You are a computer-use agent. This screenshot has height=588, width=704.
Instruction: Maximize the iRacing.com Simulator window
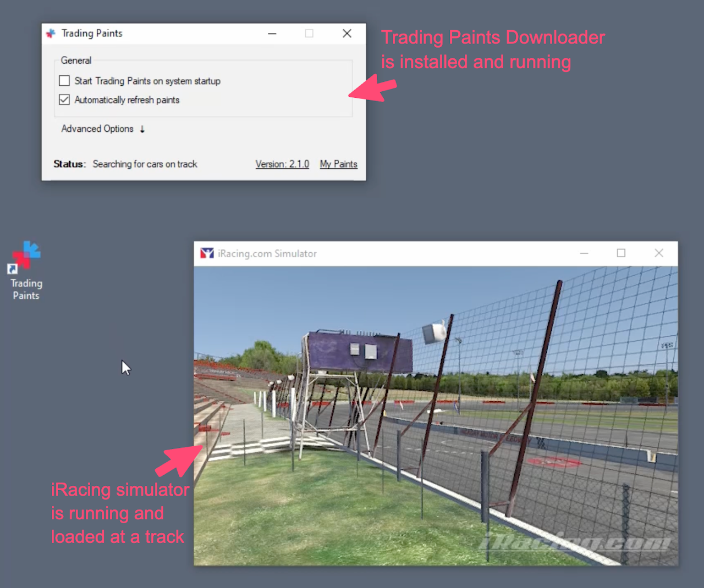(621, 253)
